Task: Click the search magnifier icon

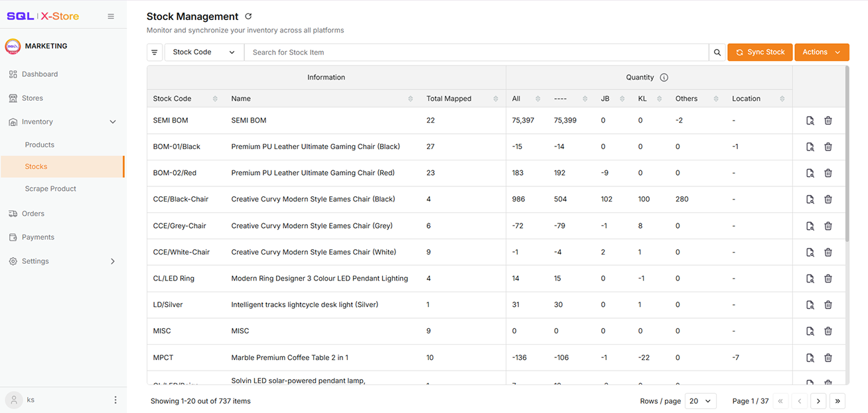Action: (x=717, y=52)
